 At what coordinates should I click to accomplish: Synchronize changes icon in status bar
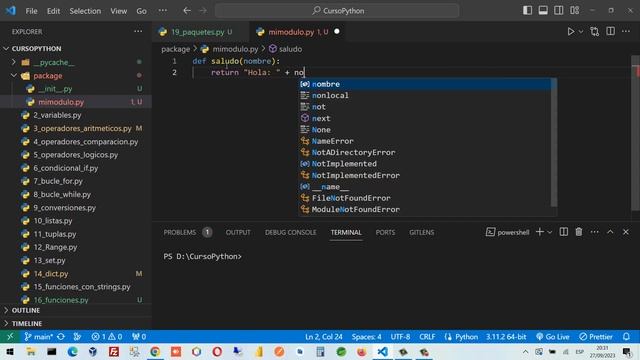pos(61,337)
